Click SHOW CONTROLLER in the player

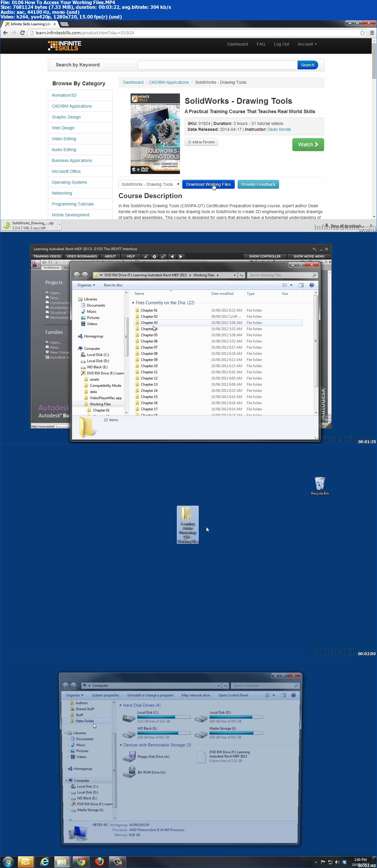[265, 256]
